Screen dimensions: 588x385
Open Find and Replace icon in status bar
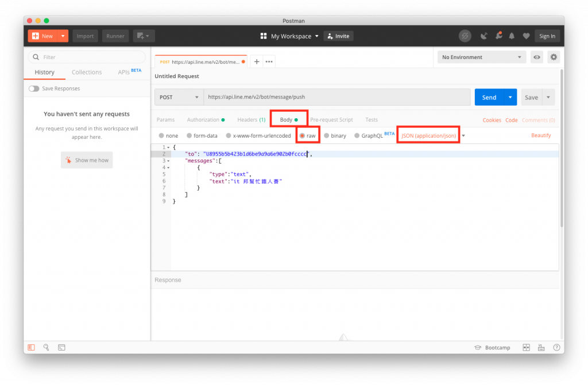46,348
